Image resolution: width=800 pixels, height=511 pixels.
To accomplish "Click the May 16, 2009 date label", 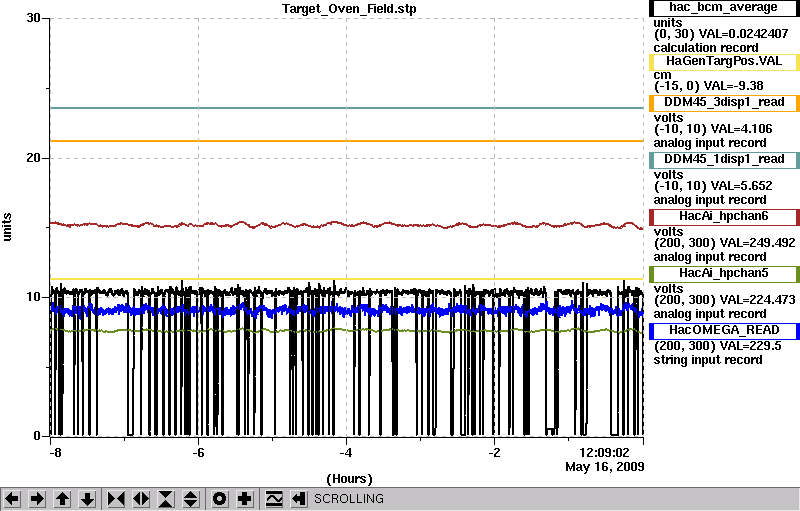I will tap(605, 467).
